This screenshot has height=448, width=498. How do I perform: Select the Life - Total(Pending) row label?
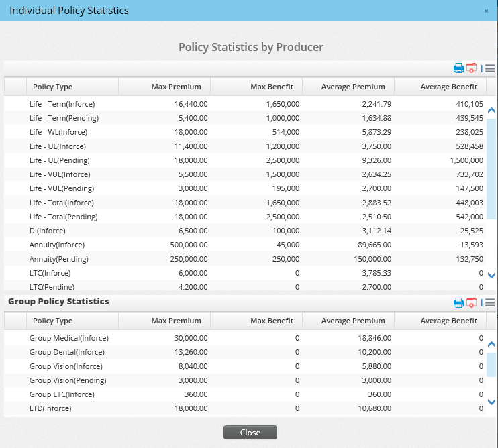click(64, 217)
